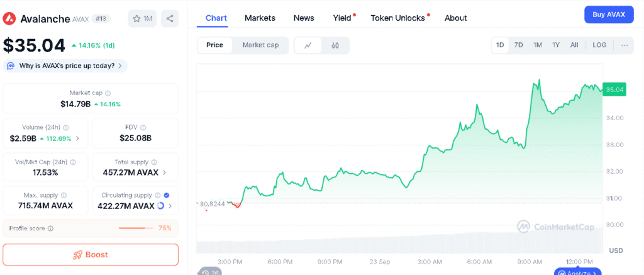Open the Chart tab
644x275 pixels.
pyautogui.click(x=216, y=18)
